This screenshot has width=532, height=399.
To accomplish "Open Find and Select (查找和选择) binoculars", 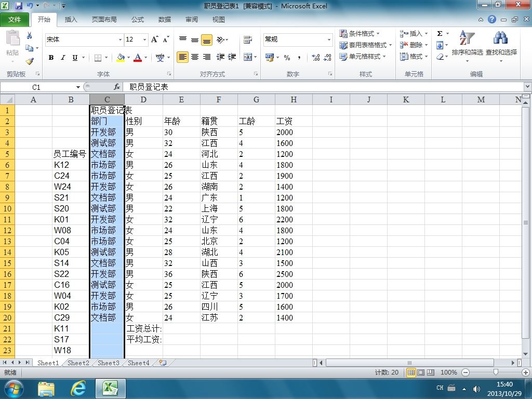I will pos(501,45).
